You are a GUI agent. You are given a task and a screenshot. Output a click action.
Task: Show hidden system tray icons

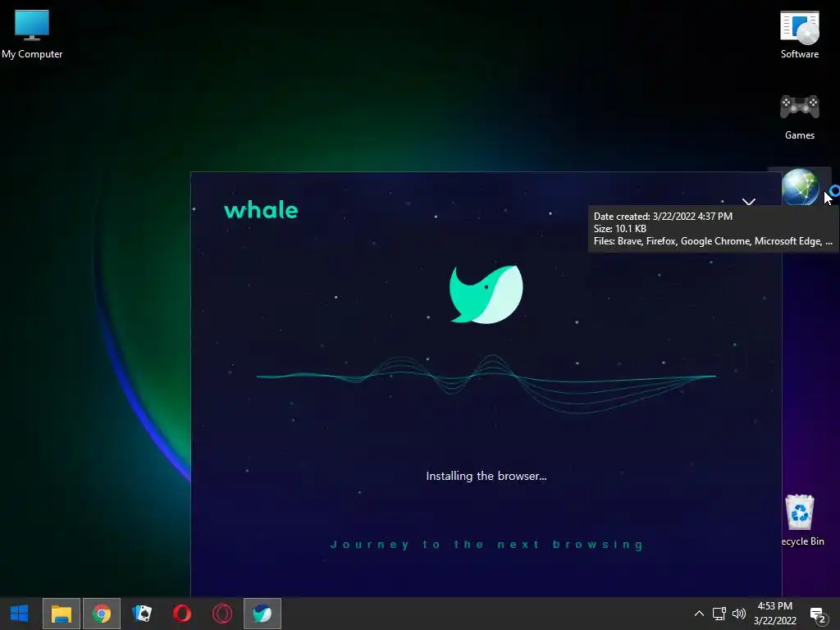(x=699, y=614)
